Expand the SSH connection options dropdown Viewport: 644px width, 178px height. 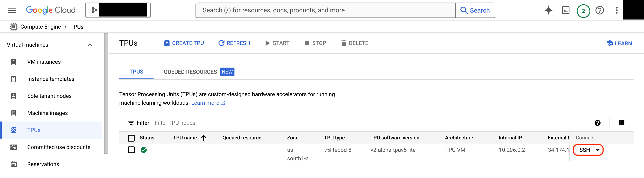[598, 150]
